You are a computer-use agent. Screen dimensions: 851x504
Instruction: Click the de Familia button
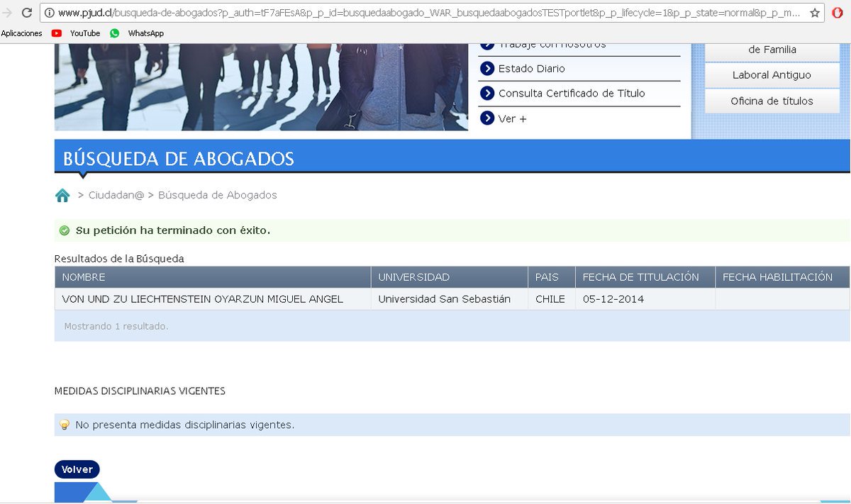[x=772, y=51]
